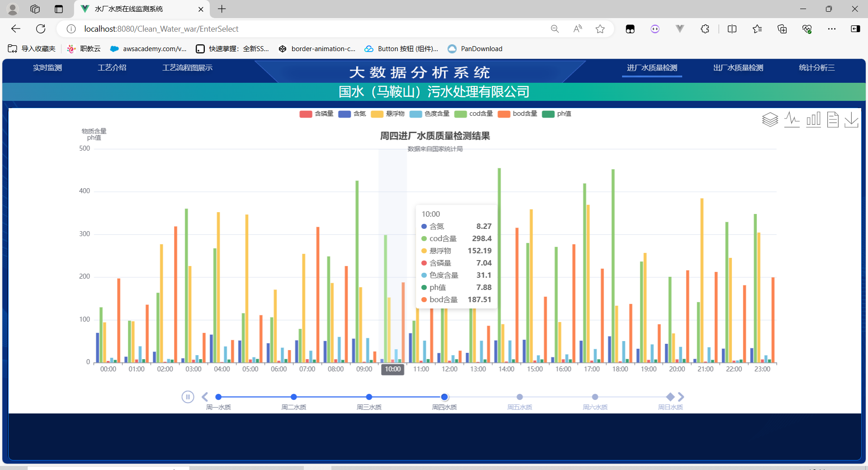Save chart as image download icon

(x=851, y=119)
